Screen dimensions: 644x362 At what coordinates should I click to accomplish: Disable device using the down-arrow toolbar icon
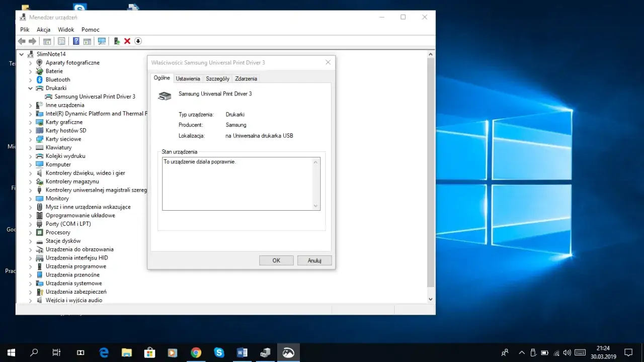138,41
